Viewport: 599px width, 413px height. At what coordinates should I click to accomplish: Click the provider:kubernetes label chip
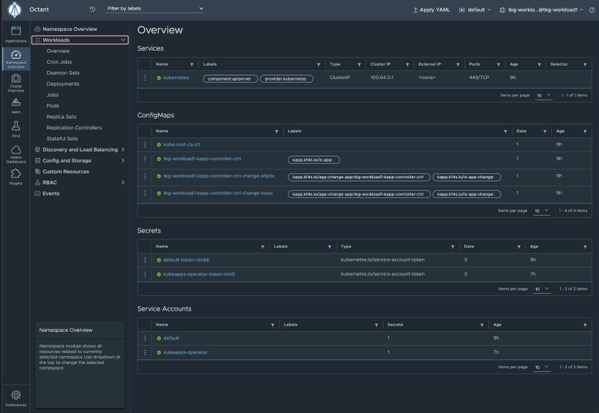[287, 79]
